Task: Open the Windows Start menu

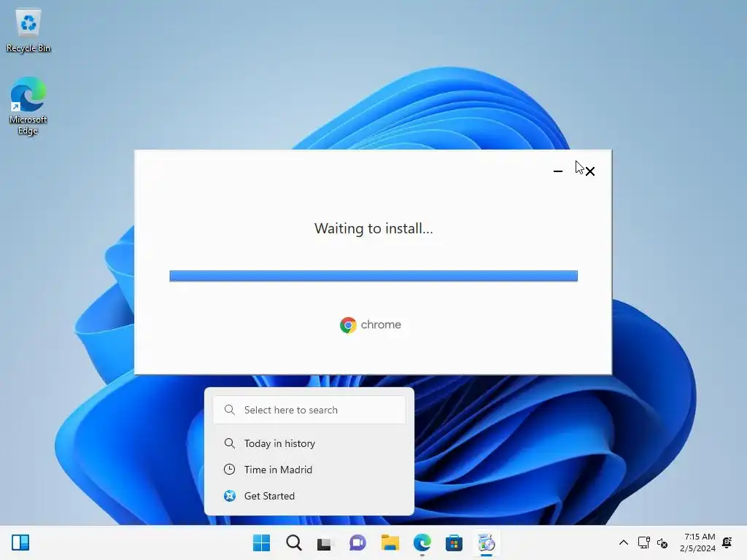Action: tap(261, 542)
